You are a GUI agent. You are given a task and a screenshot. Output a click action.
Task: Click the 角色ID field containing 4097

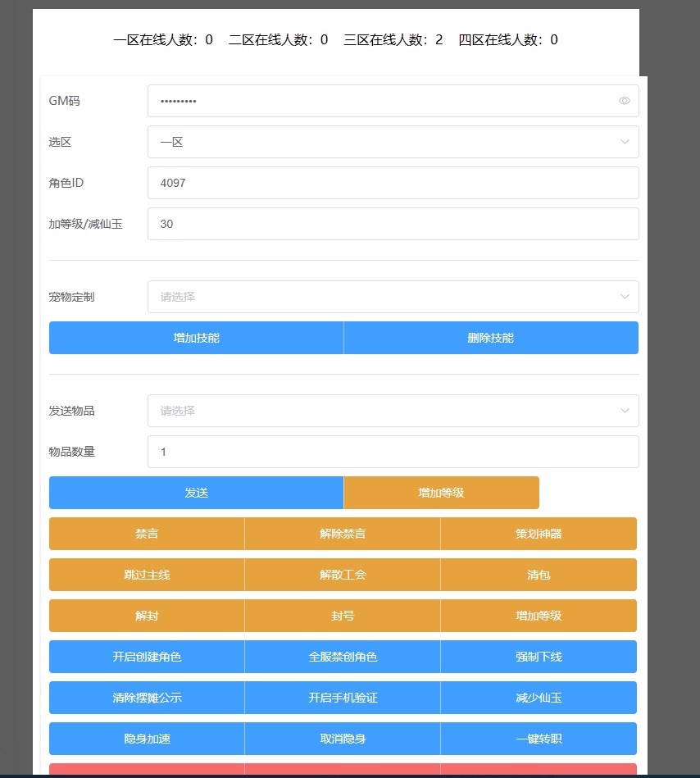[x=393, y=183]
